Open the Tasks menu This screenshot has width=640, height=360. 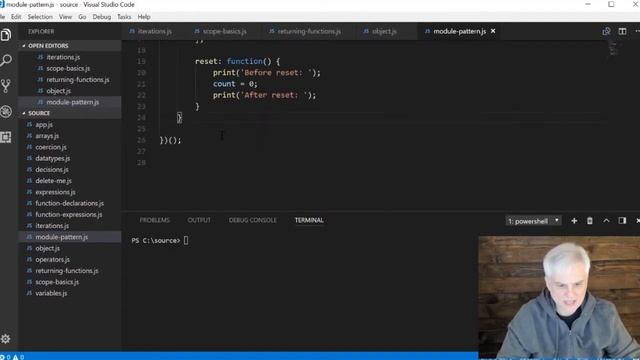(x=124, y=17)
